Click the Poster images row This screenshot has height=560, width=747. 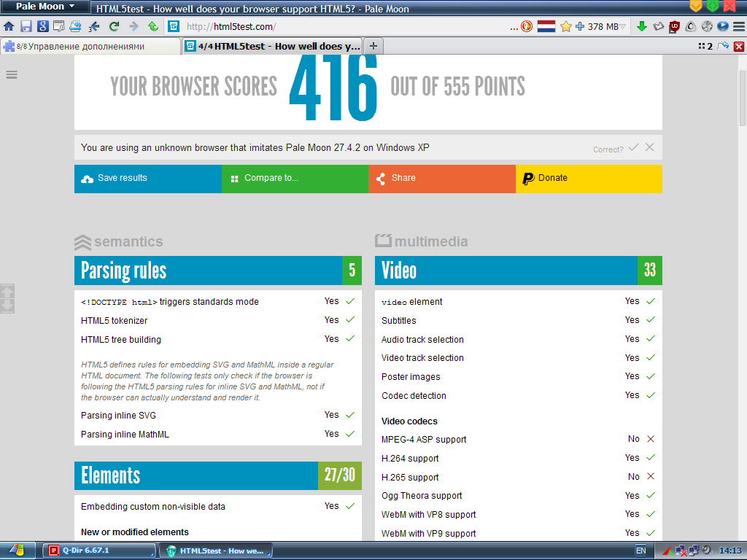click(519, 377)
